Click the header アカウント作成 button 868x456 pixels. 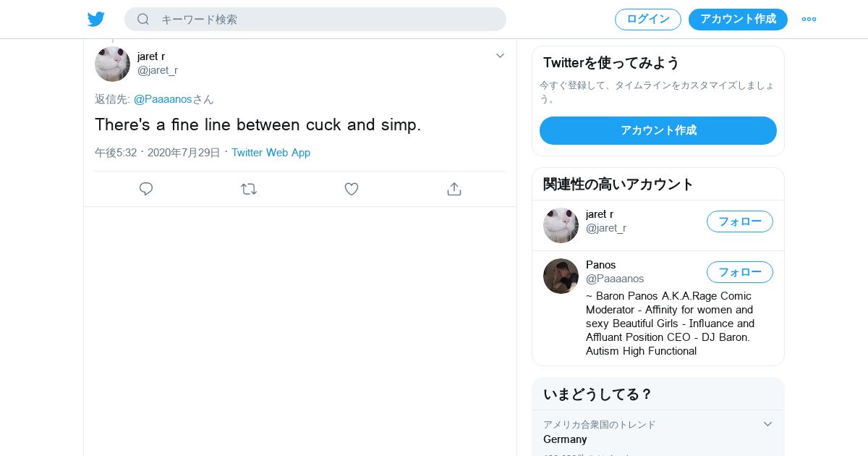point(738,20)
